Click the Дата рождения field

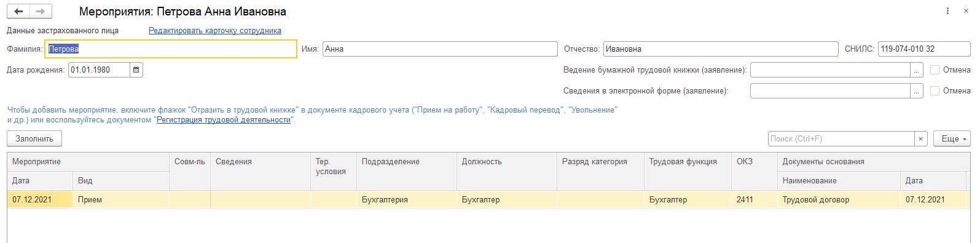(100, 70)
